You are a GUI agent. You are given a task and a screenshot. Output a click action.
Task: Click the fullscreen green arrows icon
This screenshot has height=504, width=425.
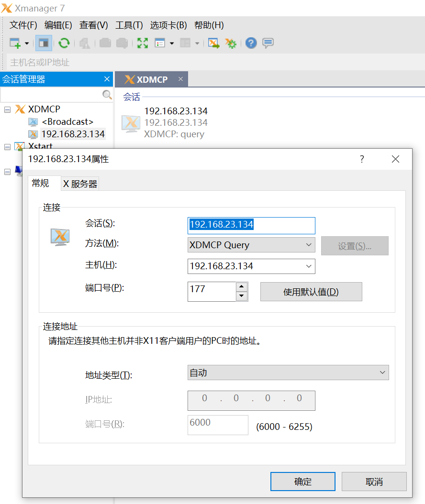143,43
